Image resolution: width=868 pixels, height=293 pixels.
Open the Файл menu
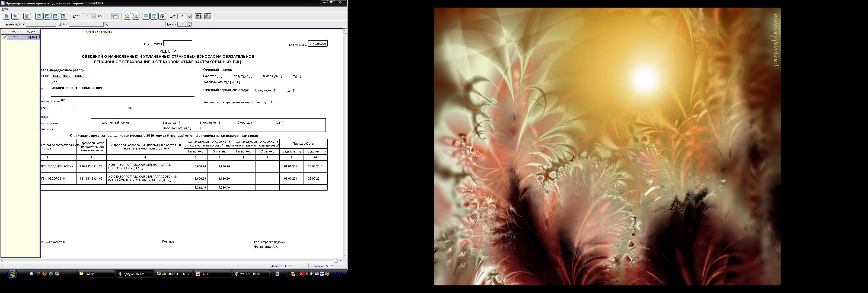coord(5,9)
